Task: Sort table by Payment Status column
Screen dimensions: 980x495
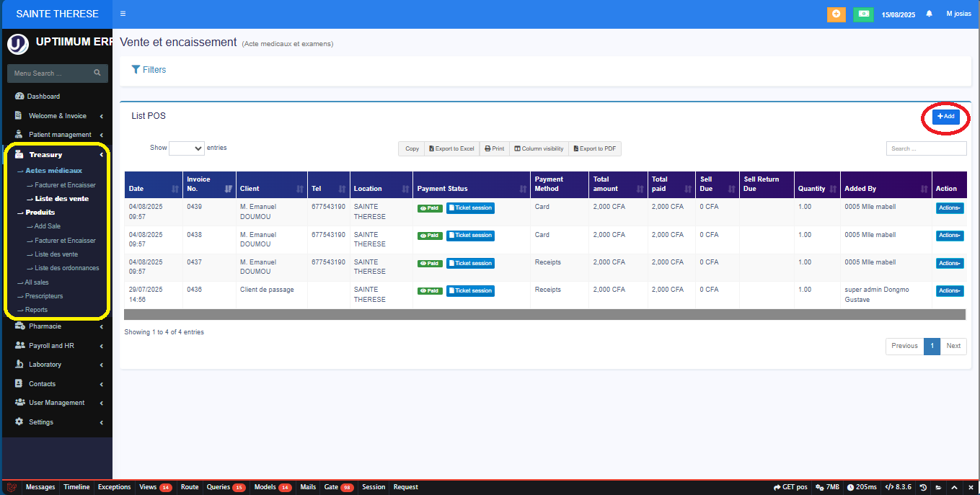Action: click(472, 184)
